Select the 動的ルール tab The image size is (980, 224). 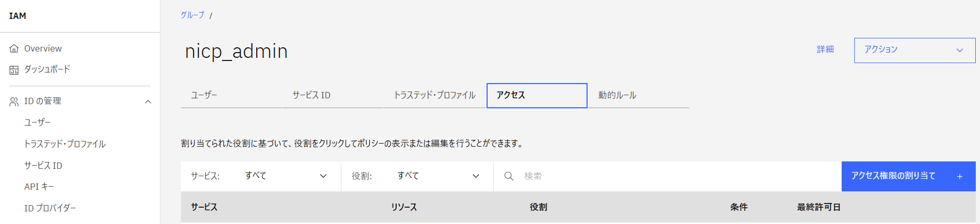click(x=617, y=95)
